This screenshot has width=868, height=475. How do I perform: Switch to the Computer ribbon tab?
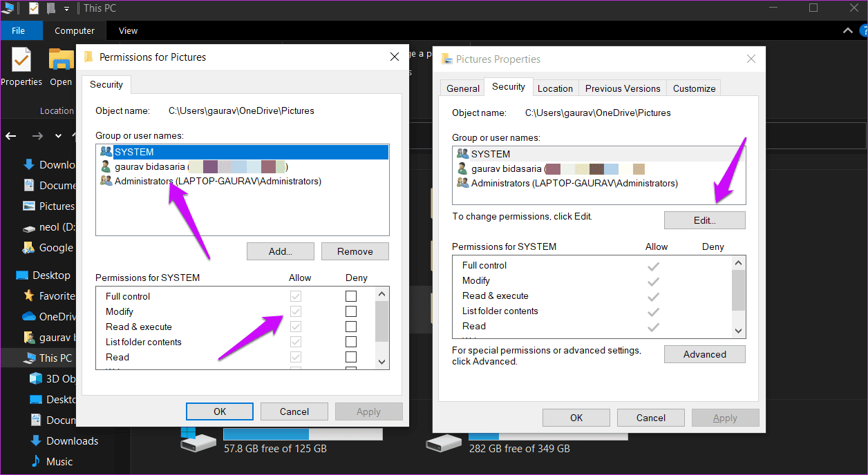point(75,30)
